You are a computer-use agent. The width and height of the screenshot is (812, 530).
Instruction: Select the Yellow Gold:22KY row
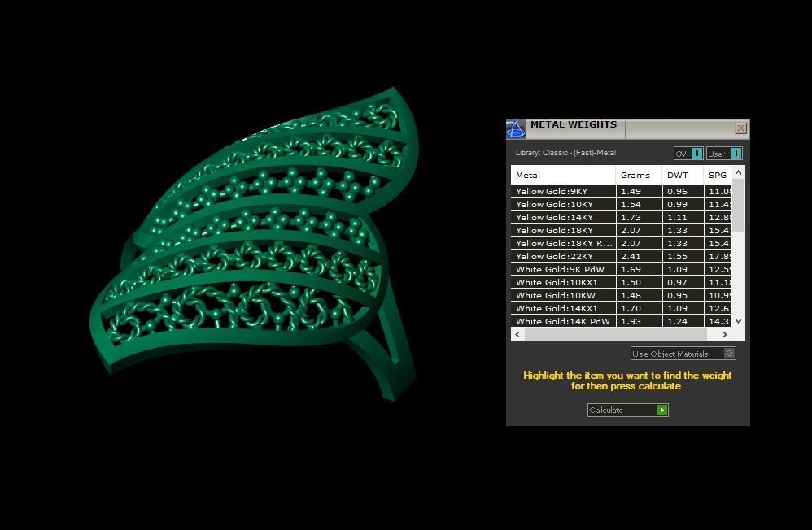(x=622, y=256)
